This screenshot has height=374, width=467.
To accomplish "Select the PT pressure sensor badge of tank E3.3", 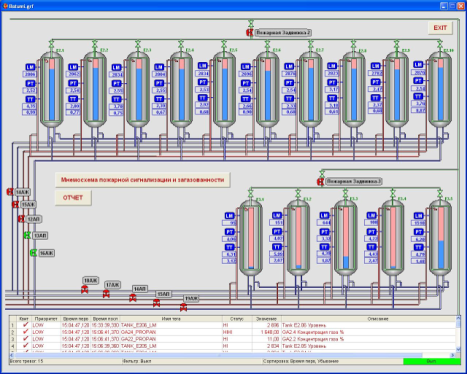I will [x=324, y=232].
